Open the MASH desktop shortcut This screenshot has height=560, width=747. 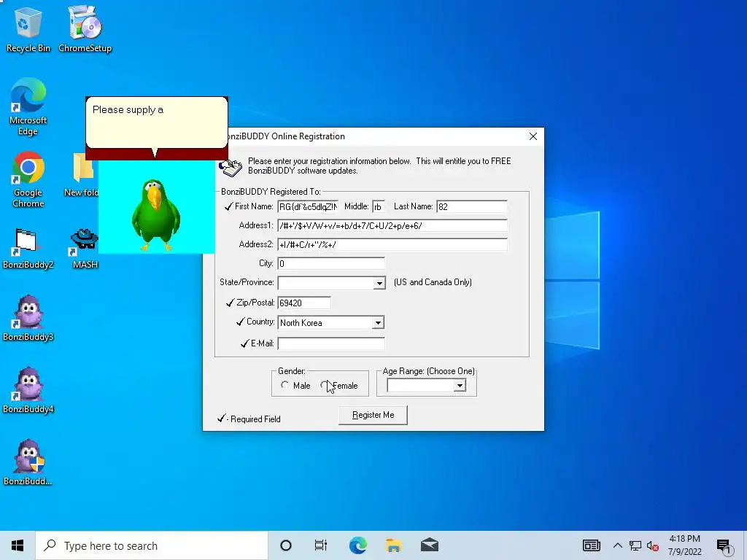[85, 249]
